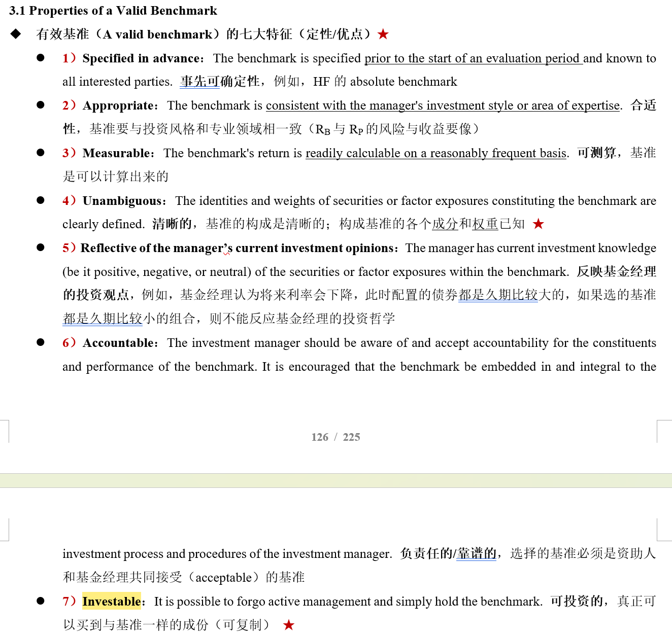
Task: Click the diamond bullet before 有效基准
Action: 16,34
